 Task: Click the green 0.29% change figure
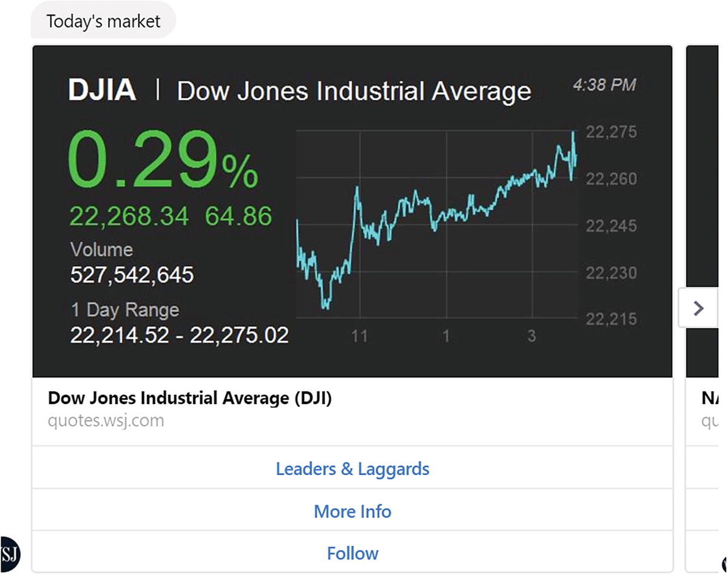click(x=163, y=160)
